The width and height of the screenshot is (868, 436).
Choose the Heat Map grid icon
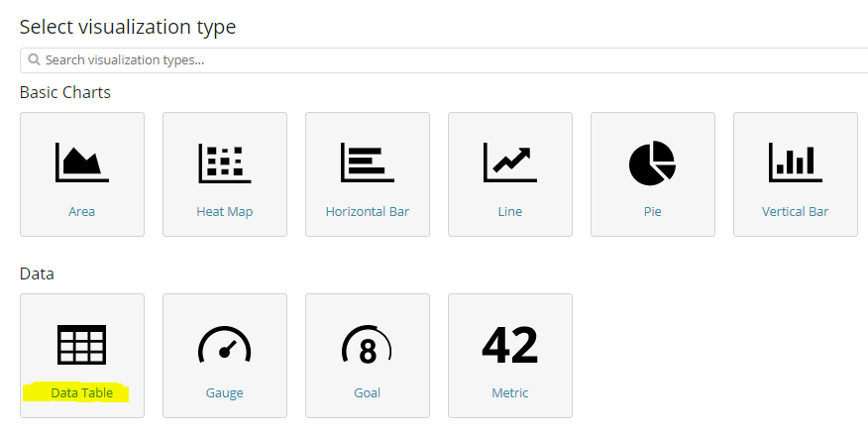pos(225,163)
